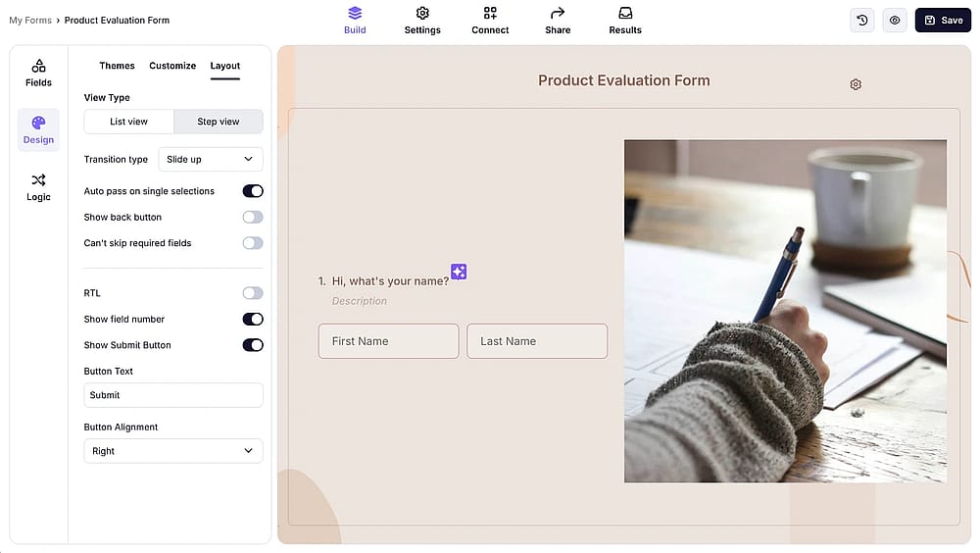Go to My Forms breadcrumb

[x=30, y=20]
